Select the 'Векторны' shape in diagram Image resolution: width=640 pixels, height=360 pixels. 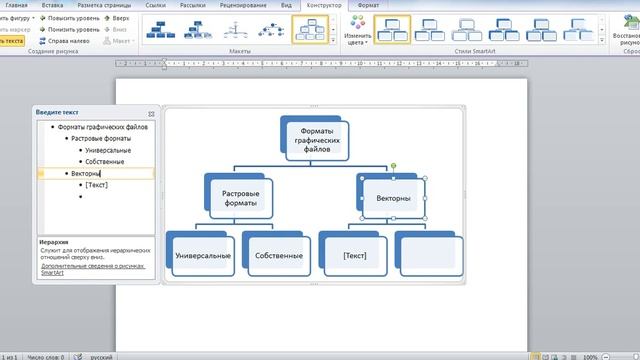393,198
